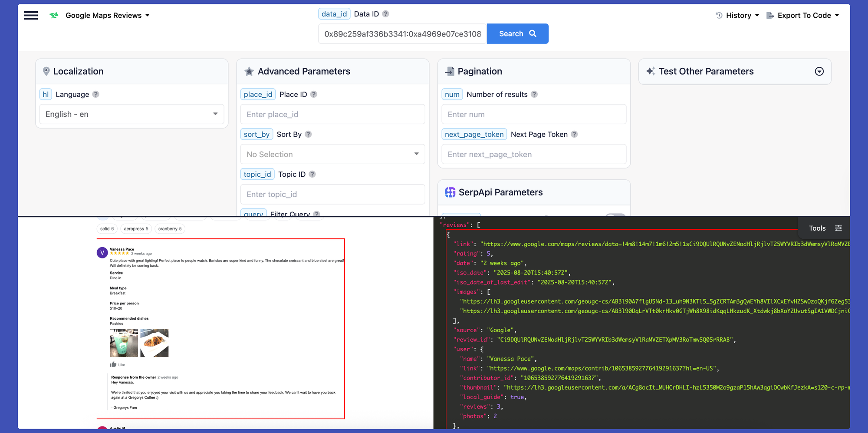Screen dimensions: 868x433
Task: Click Next Page Token help icon
Action: 574,134
